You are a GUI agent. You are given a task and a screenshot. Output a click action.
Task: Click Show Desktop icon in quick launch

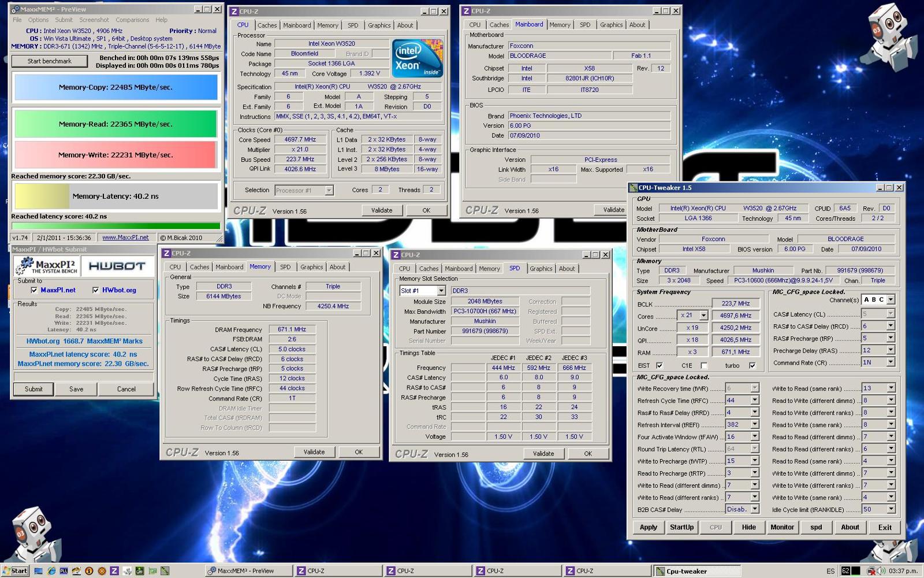pos(38,571)
